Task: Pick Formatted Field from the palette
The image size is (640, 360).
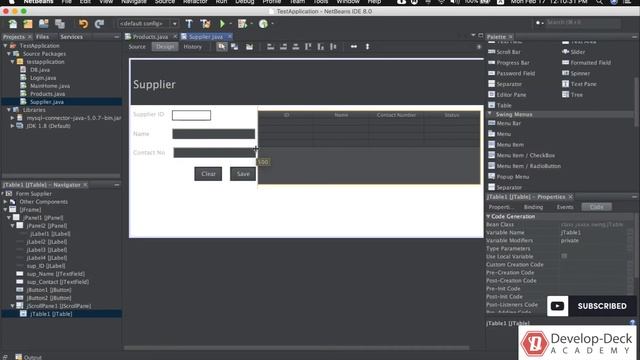Action: pos(586,63)
